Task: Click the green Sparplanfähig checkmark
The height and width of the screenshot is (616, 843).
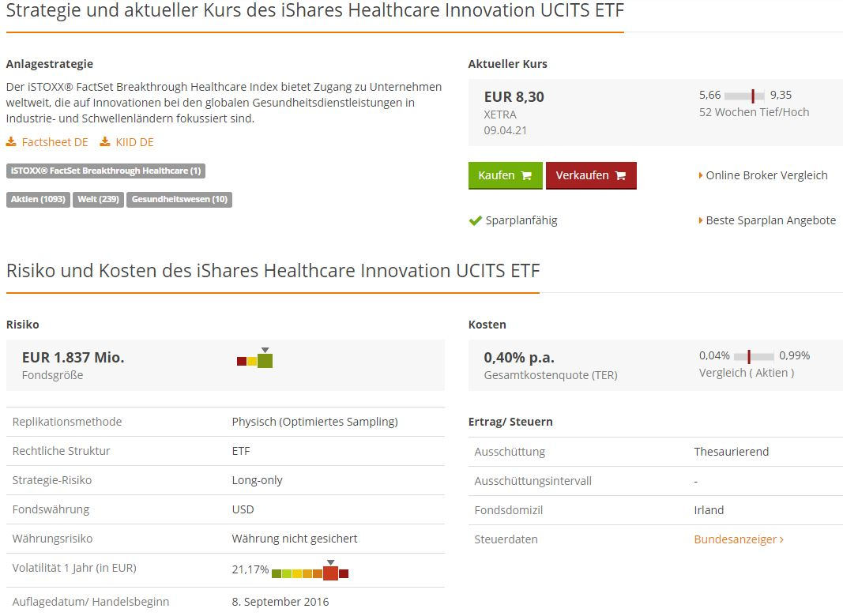Action: [x=476, y=220]
